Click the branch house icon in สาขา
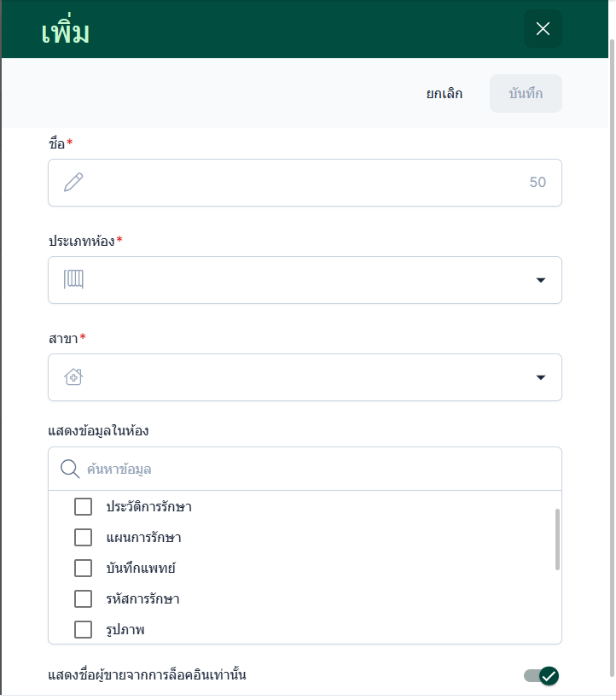 pyautogui.click(x=73, y=377)
